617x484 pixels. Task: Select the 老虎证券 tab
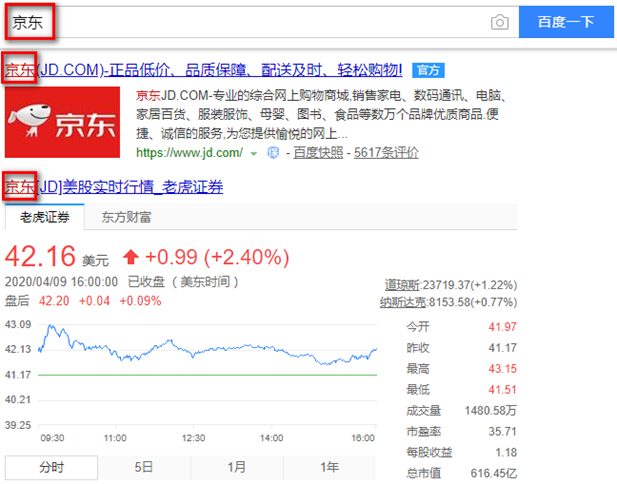pos(45,217)
